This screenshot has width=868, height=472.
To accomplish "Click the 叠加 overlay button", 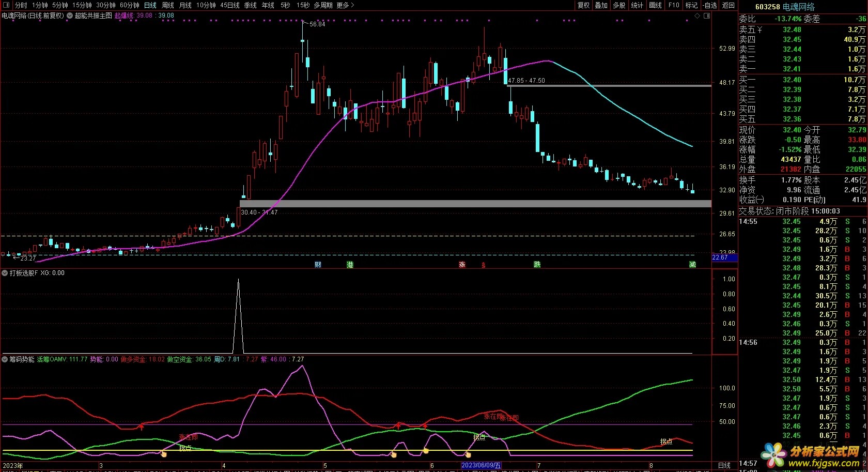I will pyautogui.click(x=601, y=5).
